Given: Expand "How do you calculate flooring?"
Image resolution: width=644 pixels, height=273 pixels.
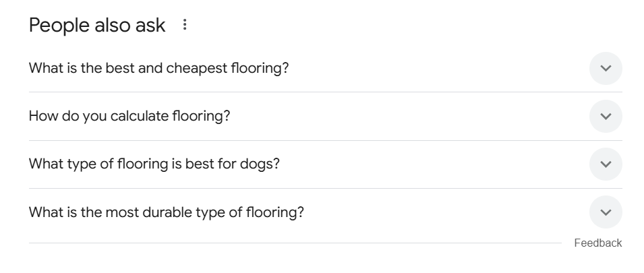Looking at the screenshot, I should 129,116.
